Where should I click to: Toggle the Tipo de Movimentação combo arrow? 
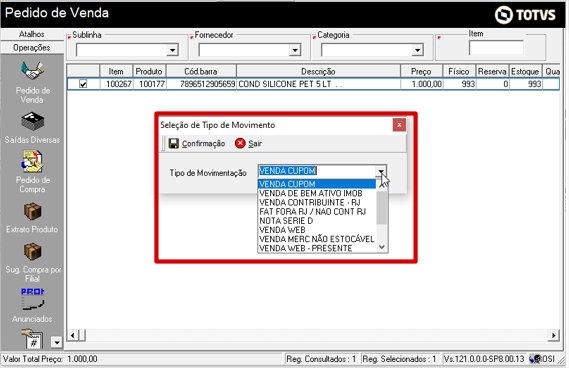coord(381,171)
